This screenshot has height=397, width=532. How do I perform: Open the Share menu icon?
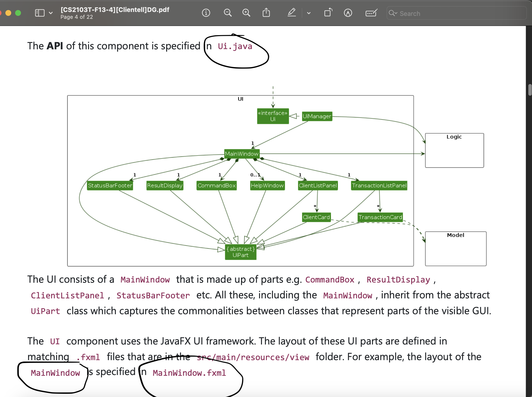click(x=266, y=13)
